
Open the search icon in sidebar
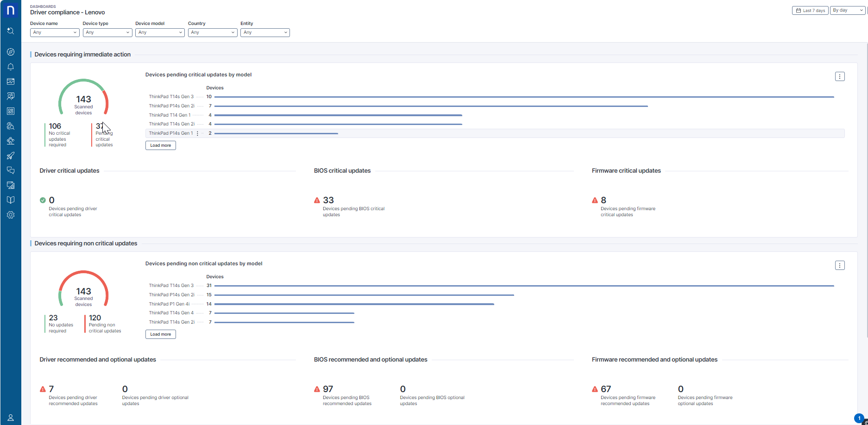point(11,31)
